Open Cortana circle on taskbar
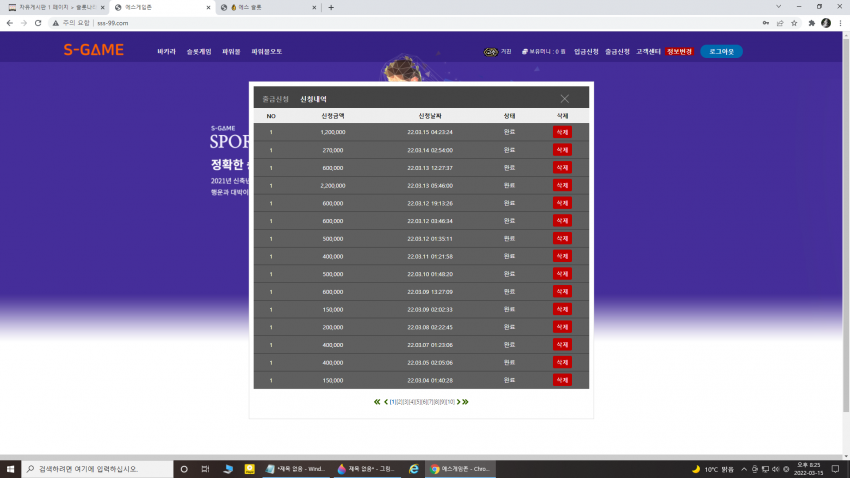 [184, 469]
